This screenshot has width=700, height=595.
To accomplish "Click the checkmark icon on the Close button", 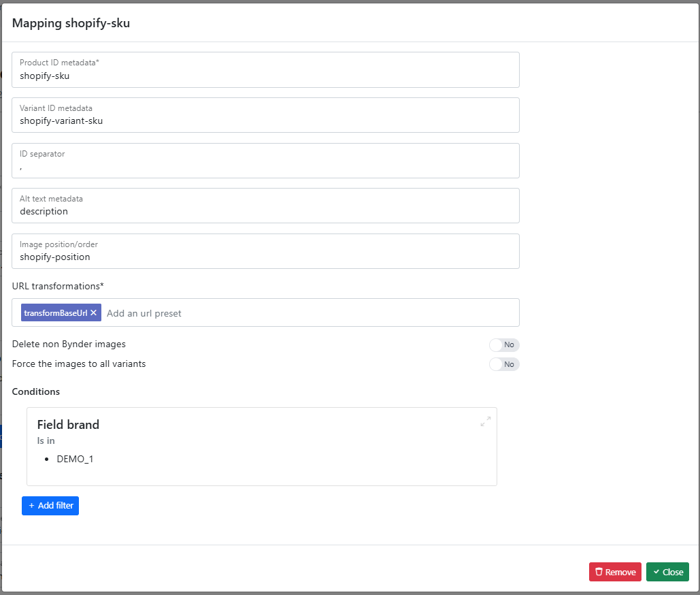I will point(656,572).
